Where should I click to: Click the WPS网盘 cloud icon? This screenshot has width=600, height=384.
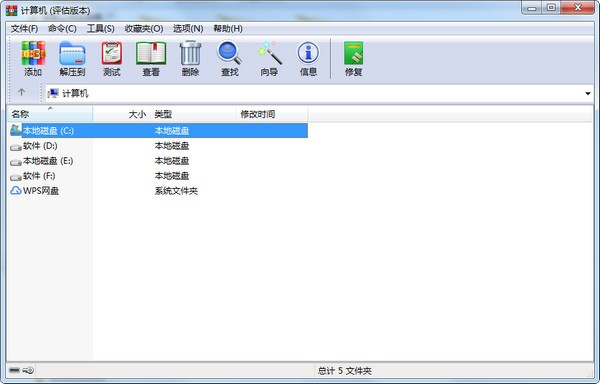[x=16, y=190]
